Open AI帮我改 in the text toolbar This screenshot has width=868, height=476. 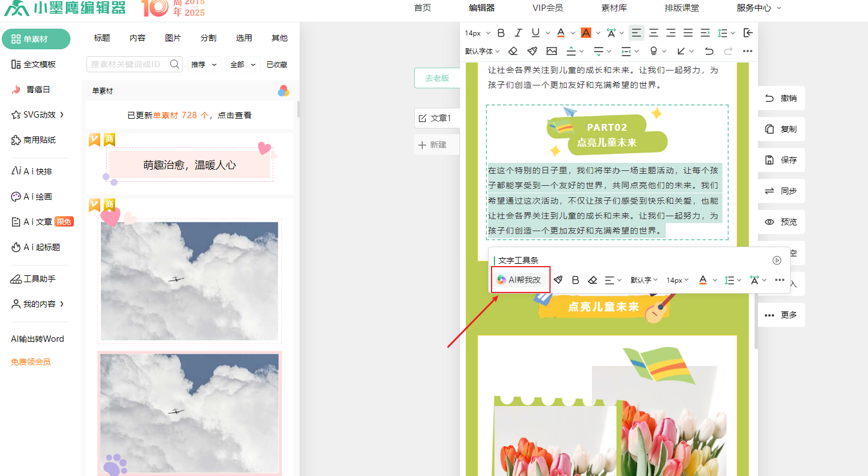[x=520, y=279]
